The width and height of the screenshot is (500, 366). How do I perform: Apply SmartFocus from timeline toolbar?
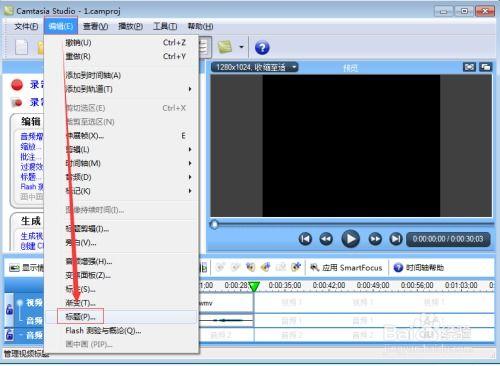tap(346, 268)
